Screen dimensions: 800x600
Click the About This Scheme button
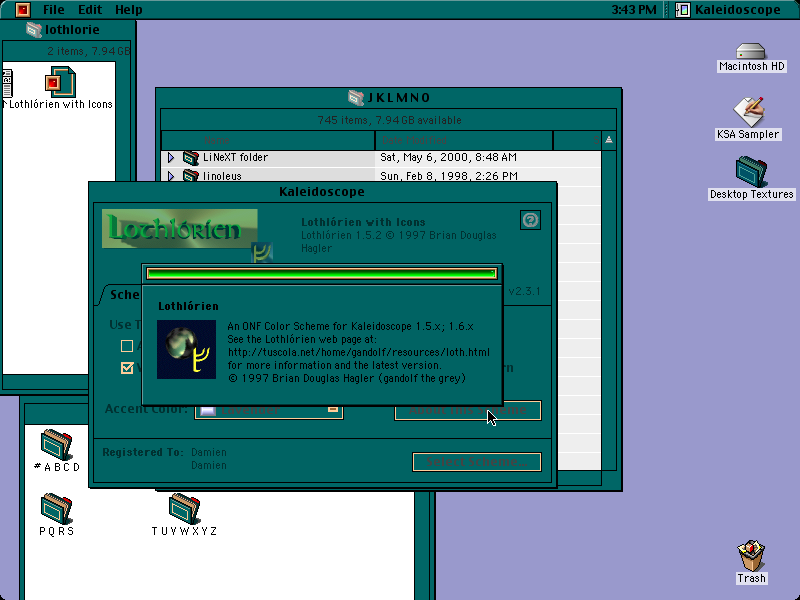point(467,410)
